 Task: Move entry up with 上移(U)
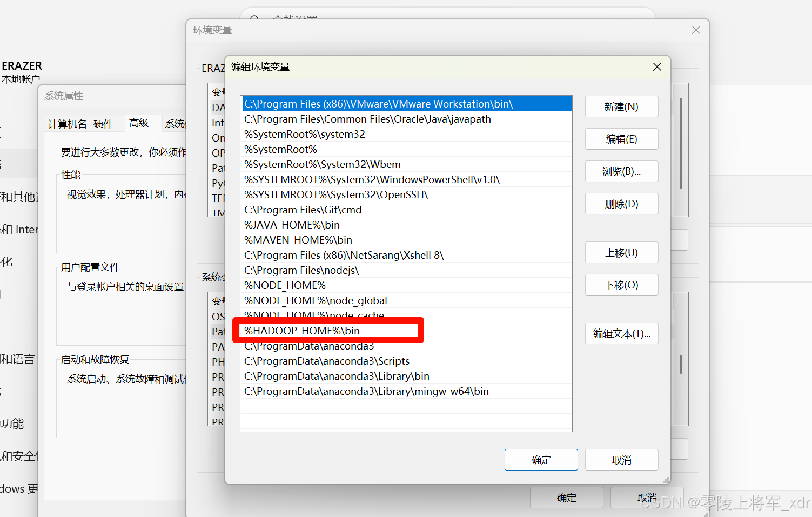tap(621, 252)
